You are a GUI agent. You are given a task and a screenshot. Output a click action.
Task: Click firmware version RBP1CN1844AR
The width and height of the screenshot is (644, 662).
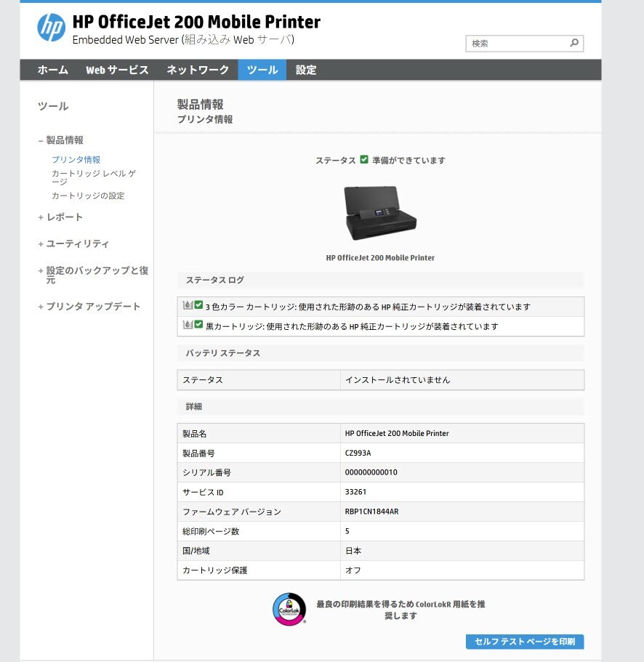pos(371,512)
